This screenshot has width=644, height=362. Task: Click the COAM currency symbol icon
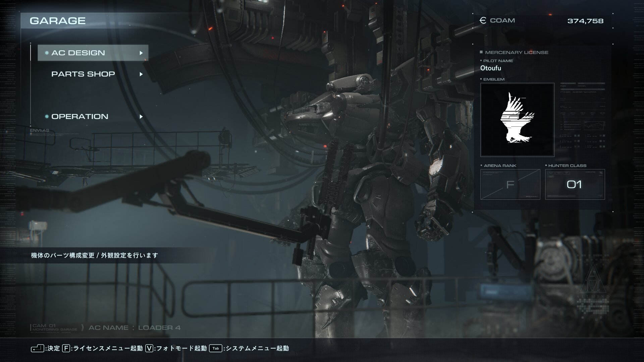(x=483, y=20)
